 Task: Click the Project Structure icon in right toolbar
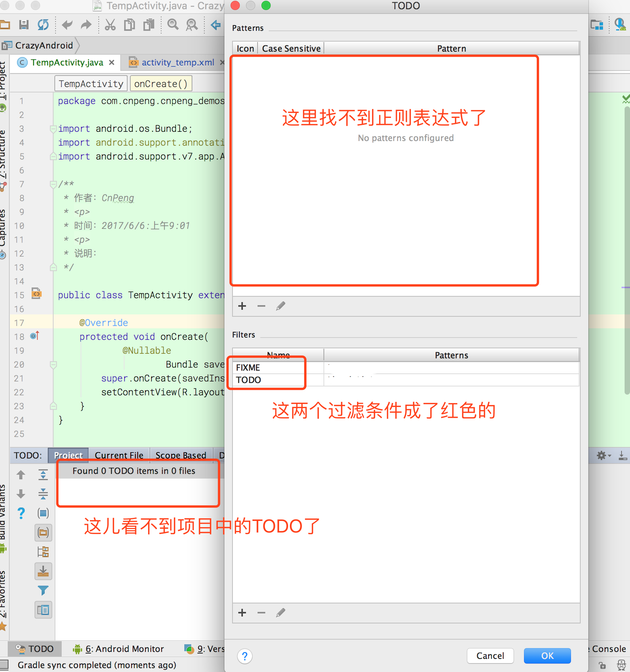click(x=597, y=25)
